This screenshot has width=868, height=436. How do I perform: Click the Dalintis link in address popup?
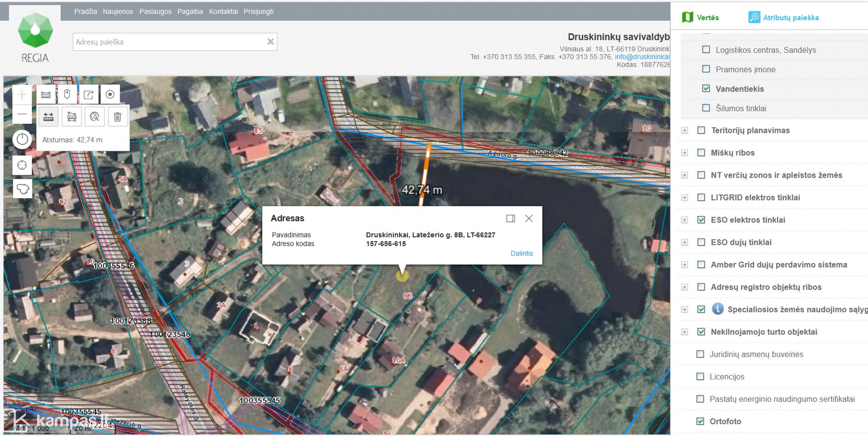(x=521, y=253)
